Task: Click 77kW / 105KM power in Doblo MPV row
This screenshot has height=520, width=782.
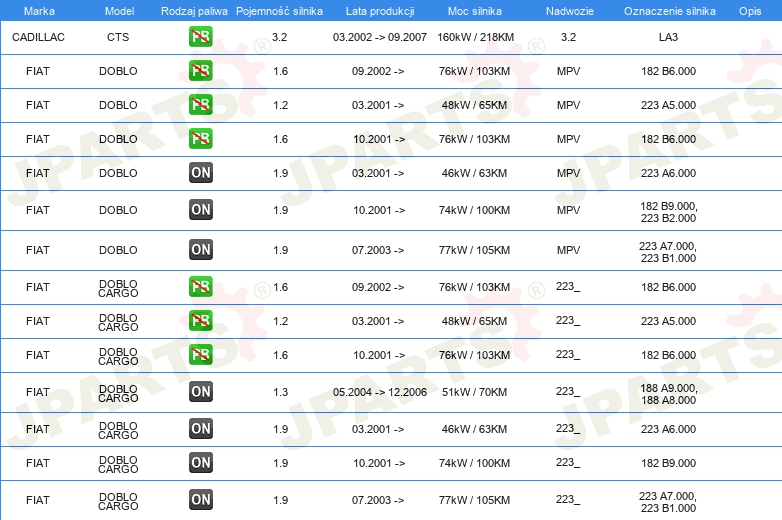Action: tap(474, 250)
